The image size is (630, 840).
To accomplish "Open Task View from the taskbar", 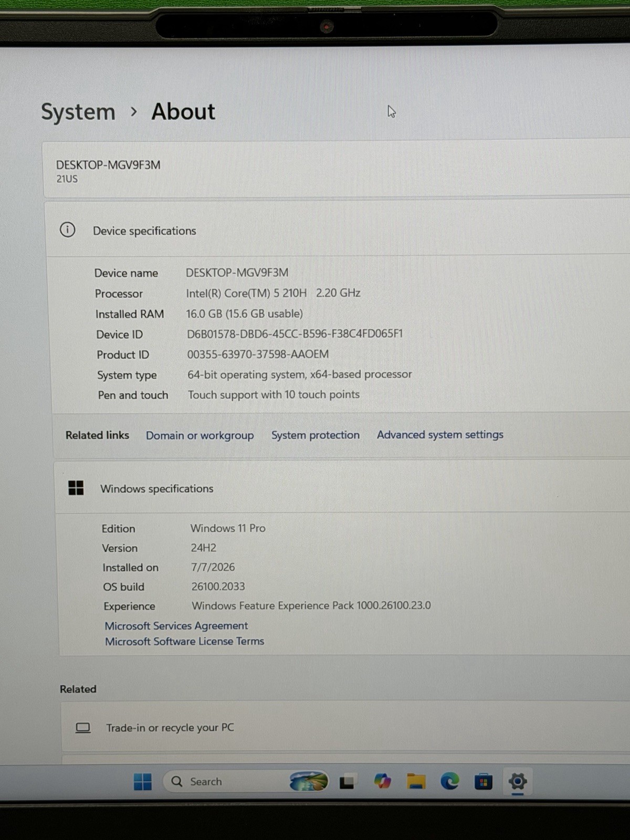I will 346,782.
